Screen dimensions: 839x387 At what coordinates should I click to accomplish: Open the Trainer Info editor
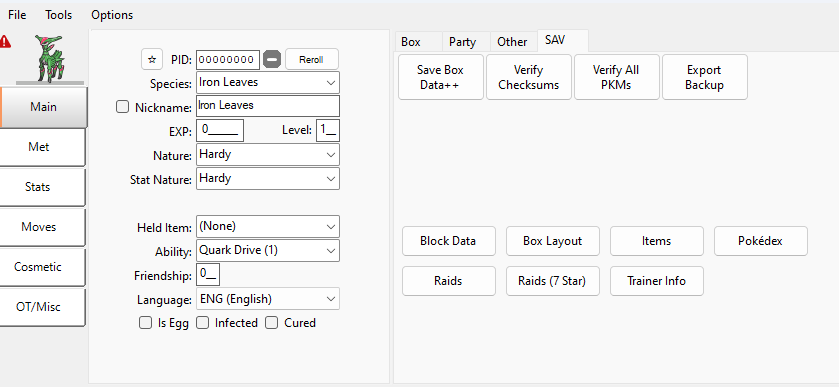(x=657, y=281)
